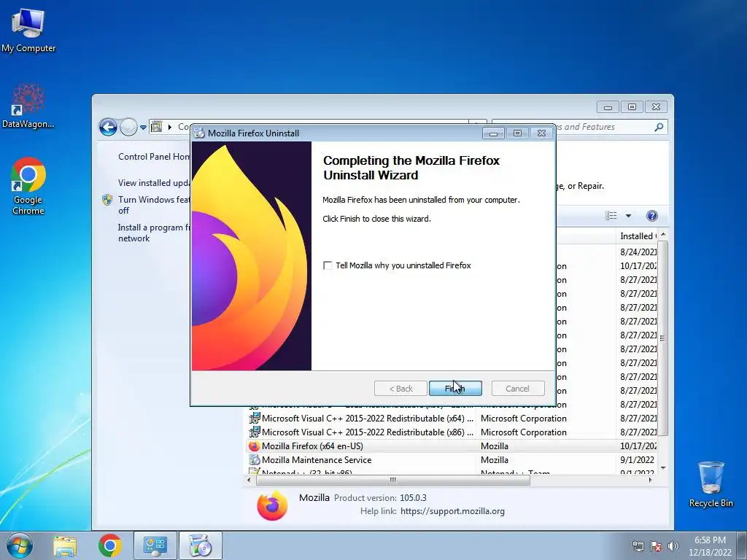Open View installed updates link
The image size is (747, 560).
[154, 183]
